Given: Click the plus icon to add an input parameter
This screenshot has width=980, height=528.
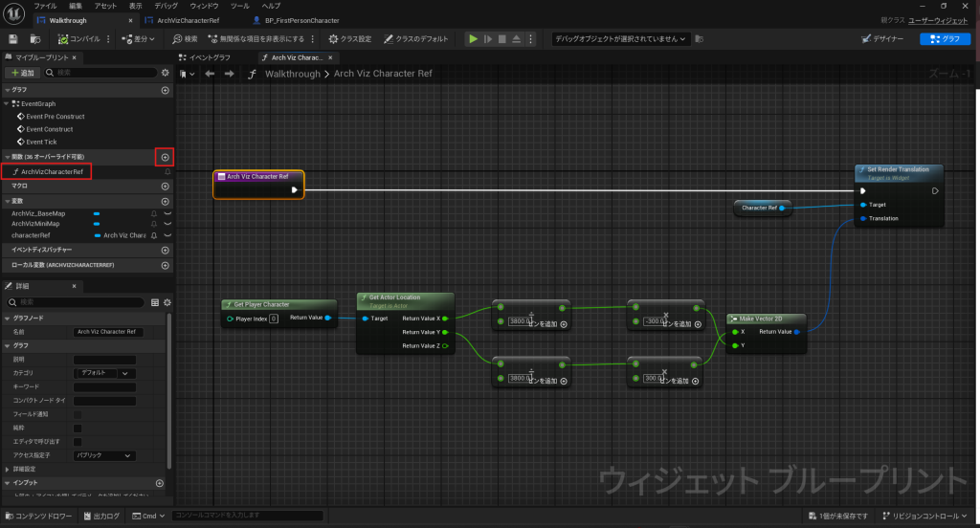Looking at the screenshot, I should [x=160, y=483].
